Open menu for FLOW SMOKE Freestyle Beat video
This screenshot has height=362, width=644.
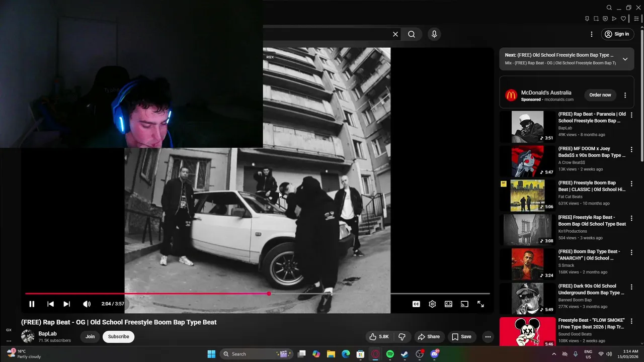click(631, 321)
